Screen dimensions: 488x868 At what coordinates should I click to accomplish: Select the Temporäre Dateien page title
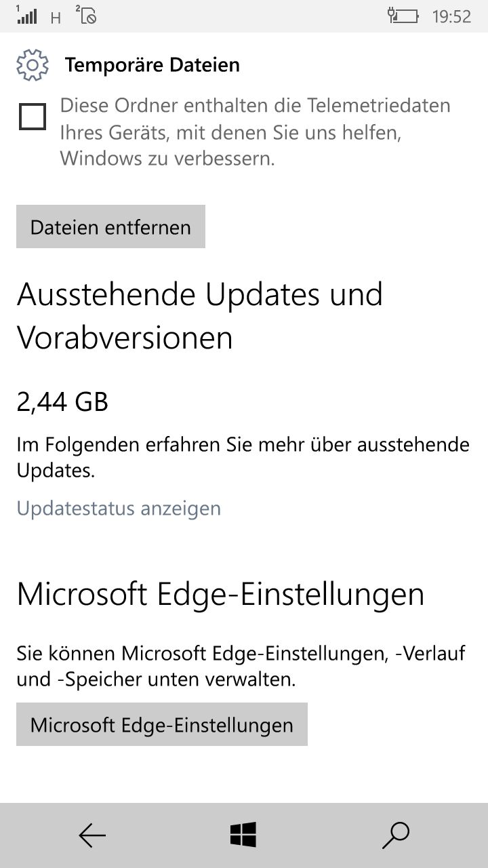tap(152, 65)
